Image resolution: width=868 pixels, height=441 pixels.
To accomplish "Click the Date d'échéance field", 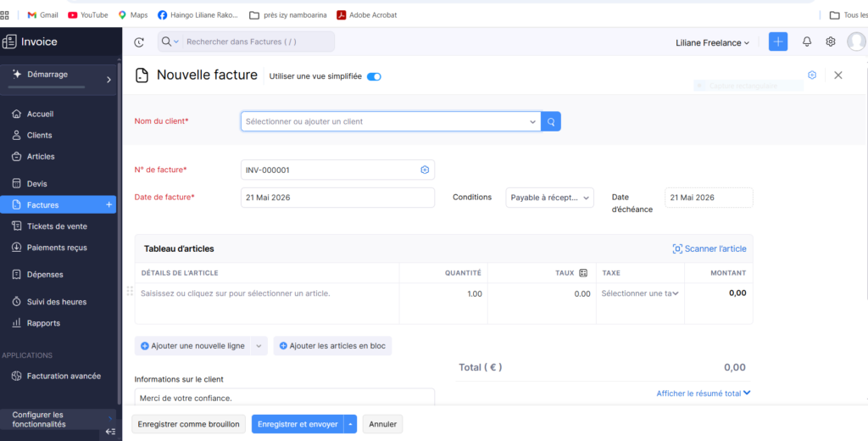I will [x=709, y=198].
